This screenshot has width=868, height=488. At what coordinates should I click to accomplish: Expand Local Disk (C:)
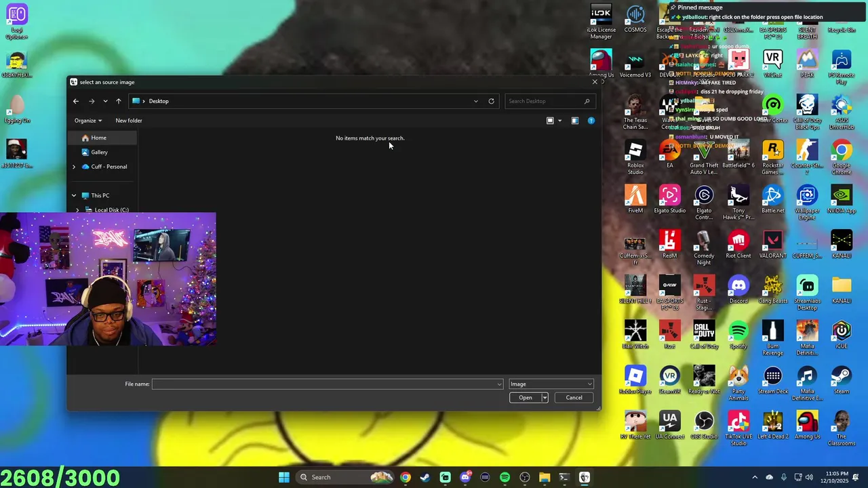coord(77,210)
